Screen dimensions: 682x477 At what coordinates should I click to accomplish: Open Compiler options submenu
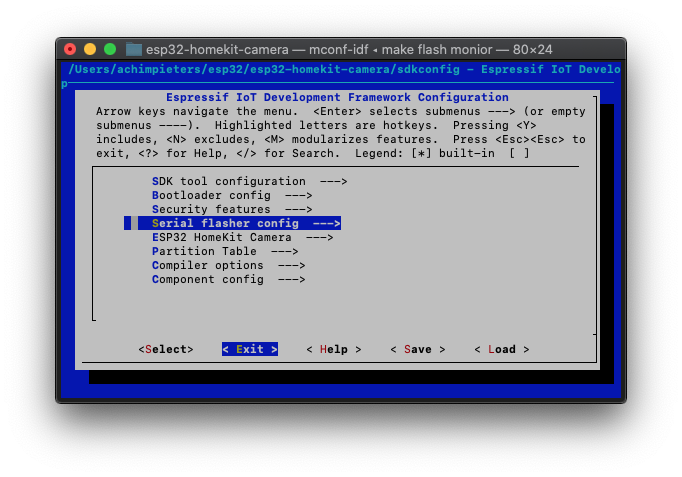point(228,265)
